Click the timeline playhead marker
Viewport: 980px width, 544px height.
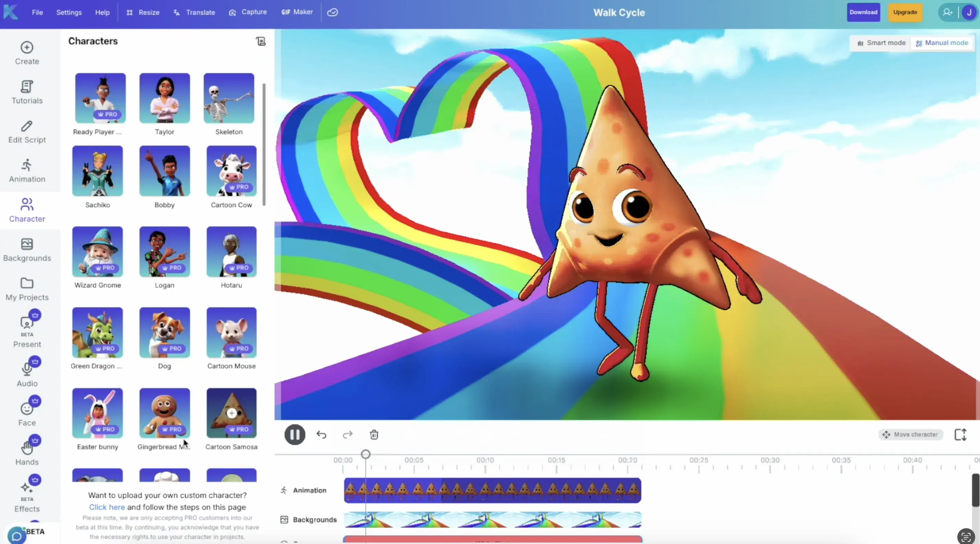365,454
